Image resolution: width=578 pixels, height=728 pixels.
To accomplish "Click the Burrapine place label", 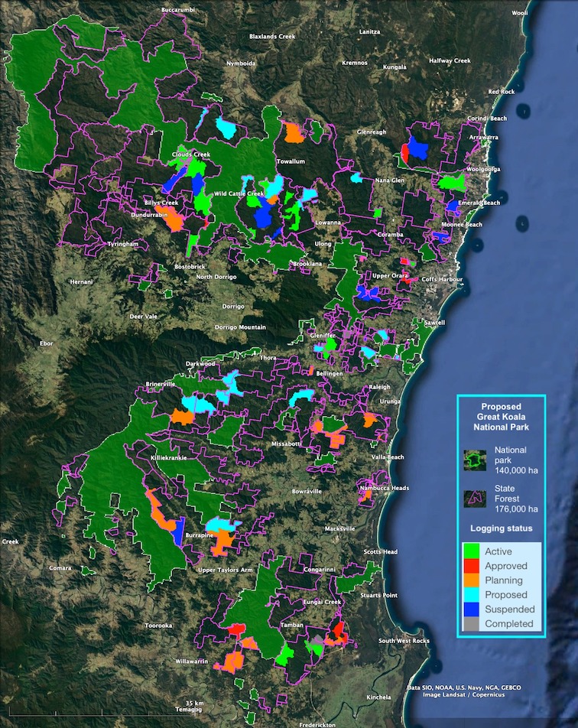I will tap(200, 535).
